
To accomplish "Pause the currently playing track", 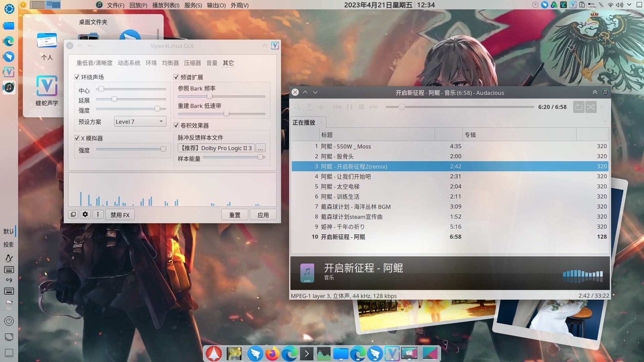I will (350, 107).
